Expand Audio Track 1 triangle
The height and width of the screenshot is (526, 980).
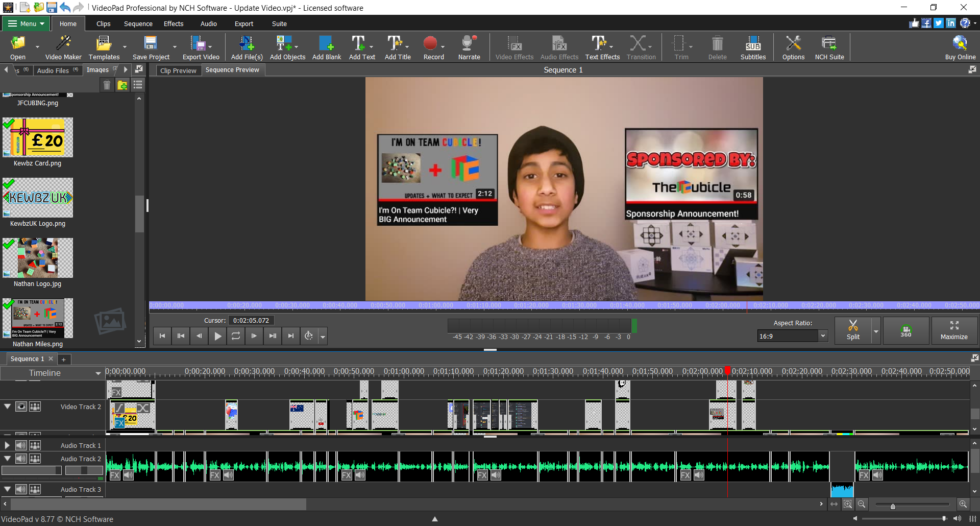[x=7, y=445]
